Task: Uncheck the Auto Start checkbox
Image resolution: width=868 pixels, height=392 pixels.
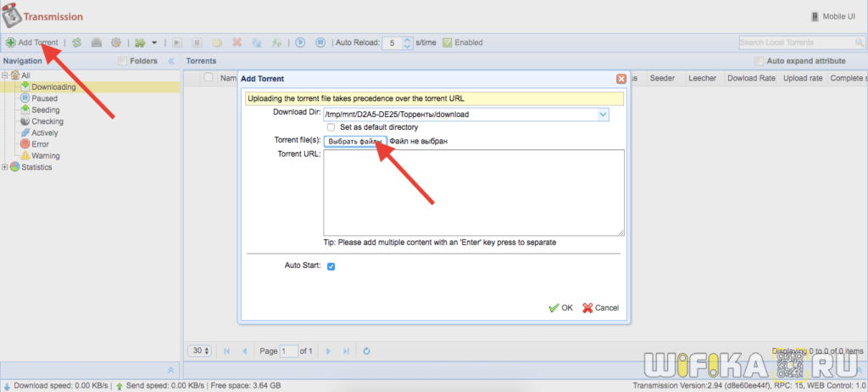Action: [x=331, y=266]
